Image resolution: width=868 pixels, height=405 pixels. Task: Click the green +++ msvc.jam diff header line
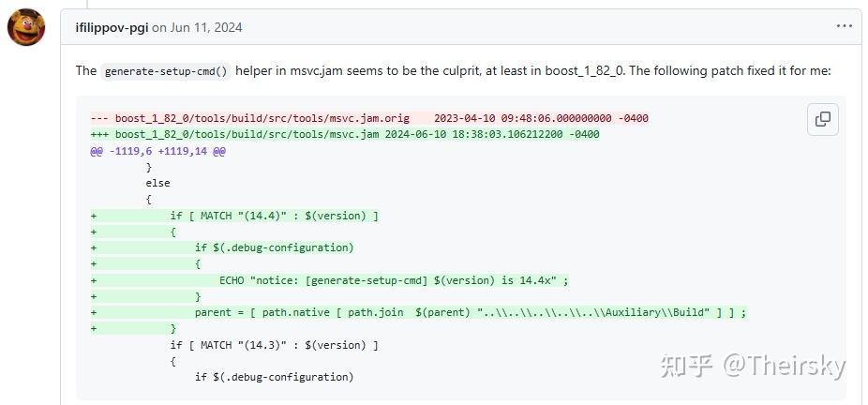coord(345,134)
